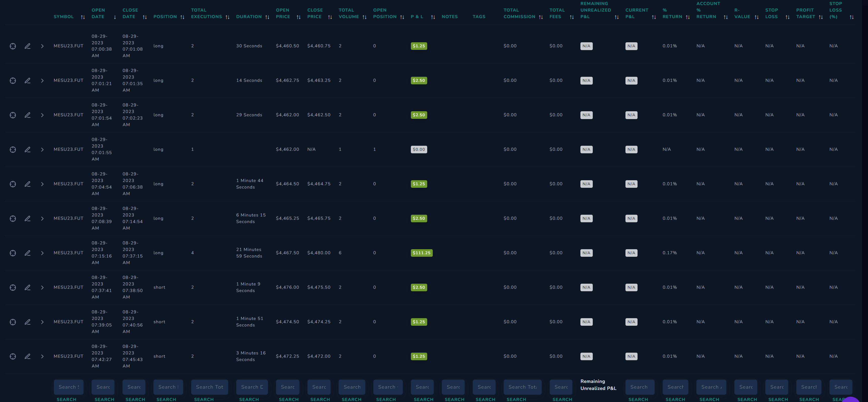Expand trade row opened 07:08:39 AM
The image size is (868, 402).
[42, 218]
